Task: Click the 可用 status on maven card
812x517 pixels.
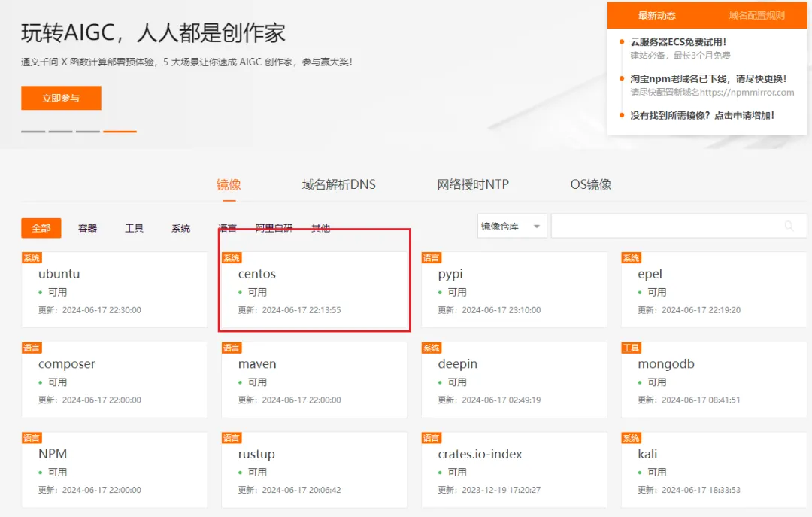Action: (x=257, y=382)
